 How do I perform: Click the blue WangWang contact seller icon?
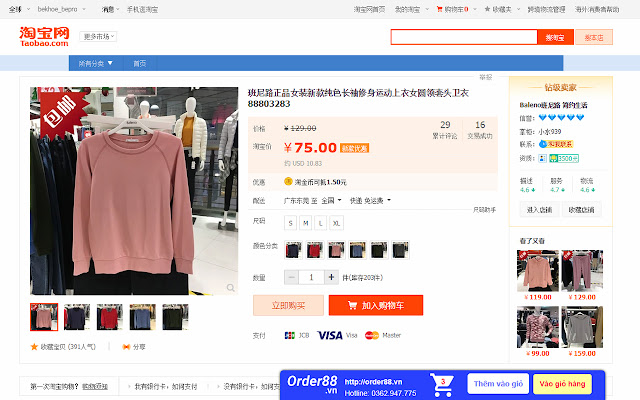pos(543,144)
